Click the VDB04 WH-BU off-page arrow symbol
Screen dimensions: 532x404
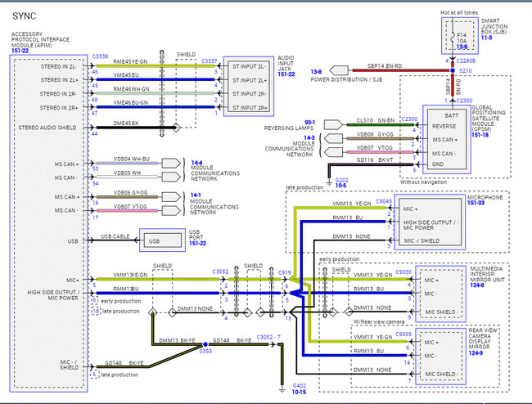[171, 164]
